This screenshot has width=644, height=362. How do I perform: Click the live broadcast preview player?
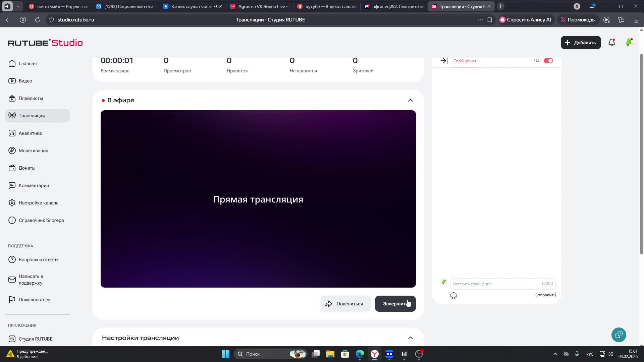point(258,199)
